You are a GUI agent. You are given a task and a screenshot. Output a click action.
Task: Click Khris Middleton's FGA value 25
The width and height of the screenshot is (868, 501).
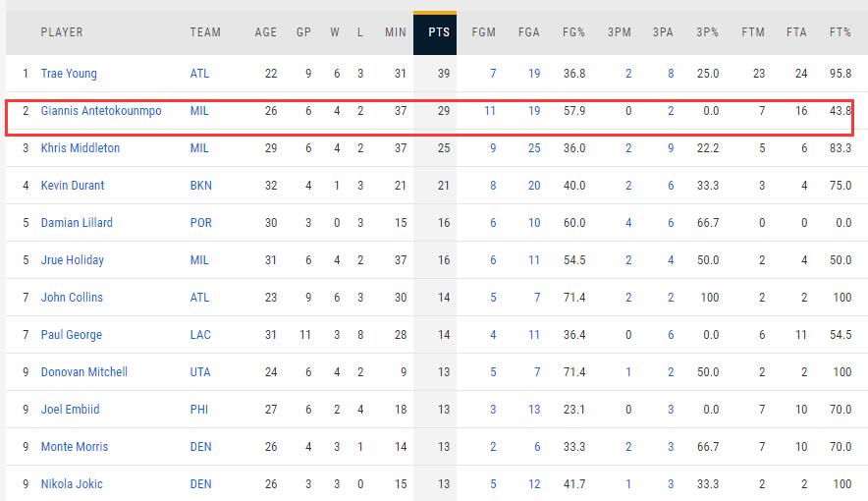click(x=534, y=147)
